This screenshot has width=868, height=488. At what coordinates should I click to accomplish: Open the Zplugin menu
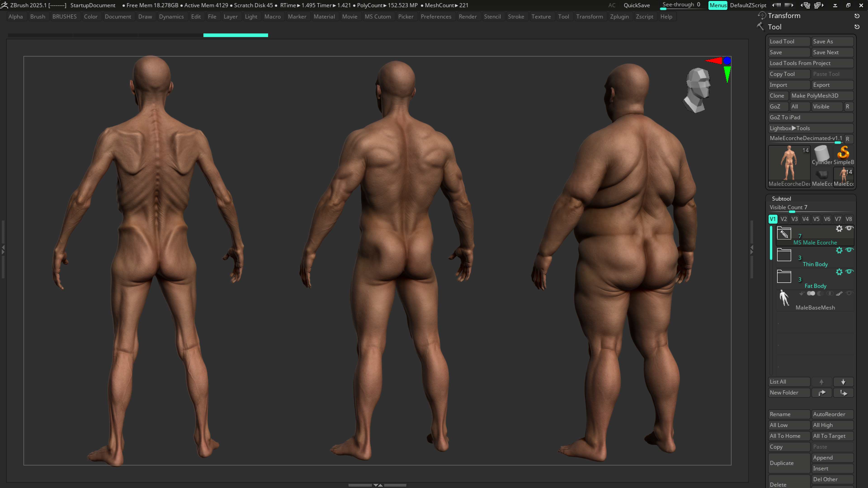click(619, 16)
